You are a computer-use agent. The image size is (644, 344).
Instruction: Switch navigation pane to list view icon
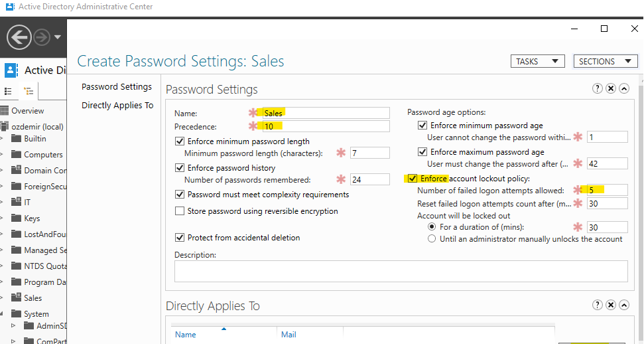tap(9, 91)
